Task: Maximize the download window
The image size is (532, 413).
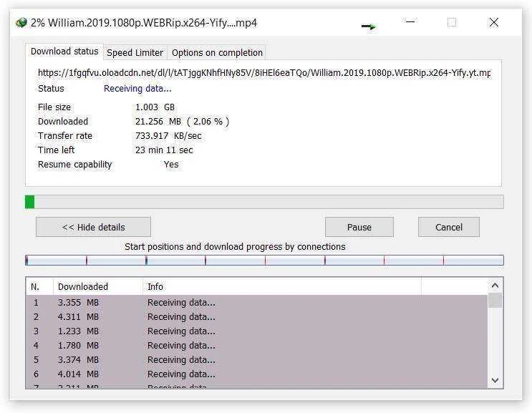Action: tap(452, 22)
